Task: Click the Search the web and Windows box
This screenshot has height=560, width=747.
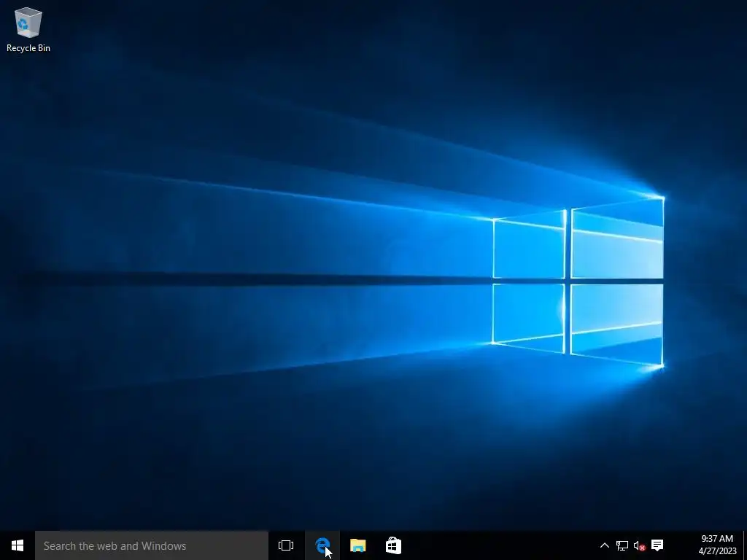Action: coord(152,545)
